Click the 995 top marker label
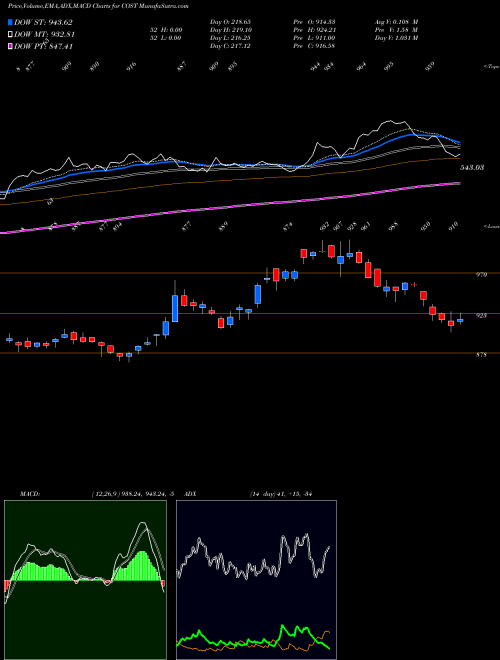This screenshot has width=500, height=660. coord(390,66)
